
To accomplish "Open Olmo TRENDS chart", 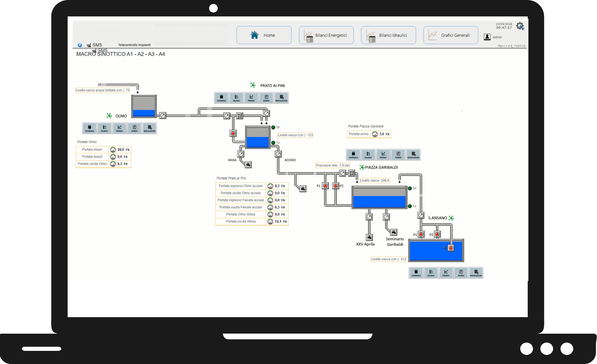I will [119, 128].
